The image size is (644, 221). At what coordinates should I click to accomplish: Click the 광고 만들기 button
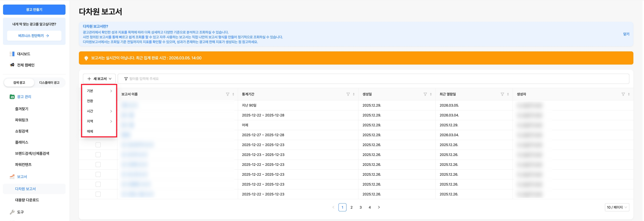click(x=34, y=10)
